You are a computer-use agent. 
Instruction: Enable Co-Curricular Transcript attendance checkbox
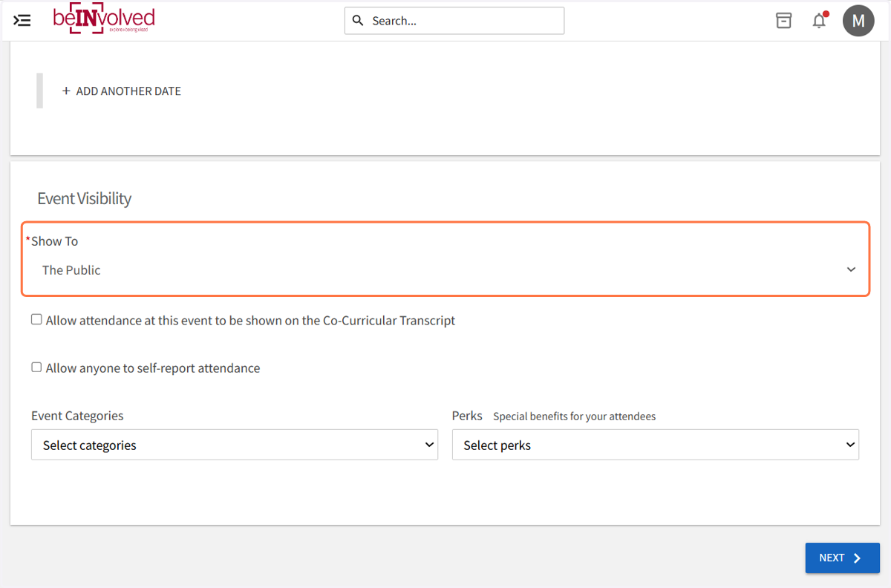pyautogui.click(x=36, y=320)
